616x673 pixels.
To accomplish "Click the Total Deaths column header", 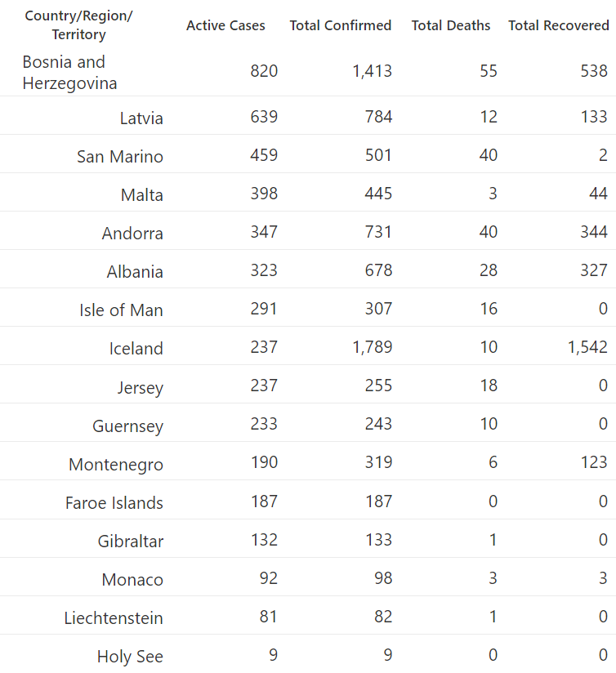I will [451, 26].
